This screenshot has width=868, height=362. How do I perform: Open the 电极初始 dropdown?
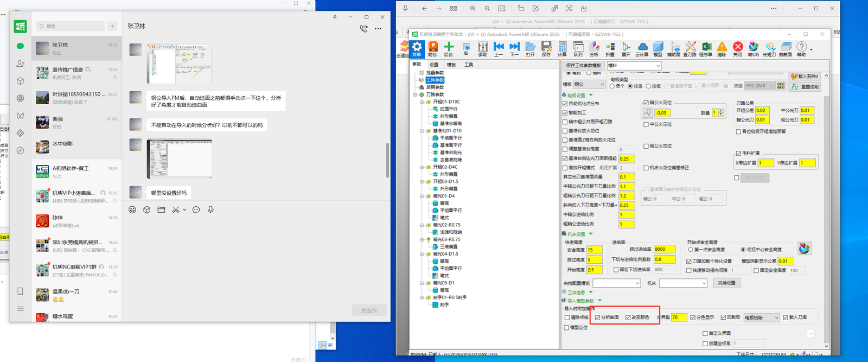pos(762,317)
